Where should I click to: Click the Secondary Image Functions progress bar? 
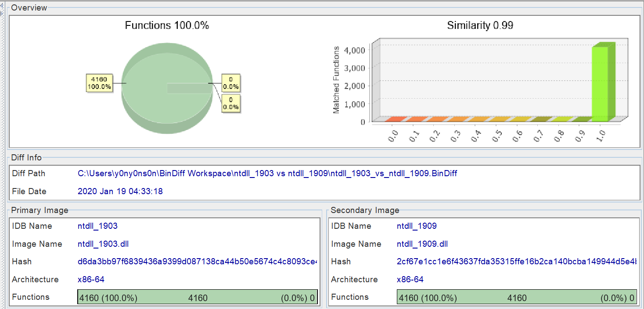517,298
